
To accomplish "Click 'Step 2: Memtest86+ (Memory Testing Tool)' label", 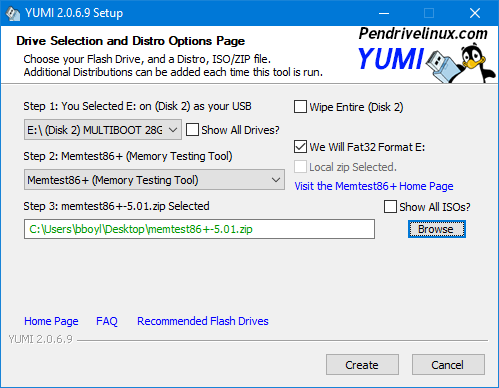I will tap(128, 156).
